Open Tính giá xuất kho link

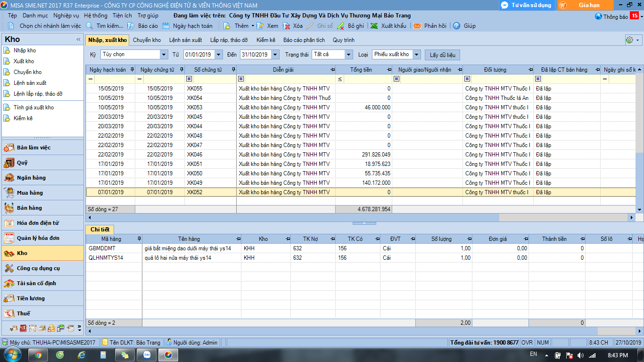[33, 107]
